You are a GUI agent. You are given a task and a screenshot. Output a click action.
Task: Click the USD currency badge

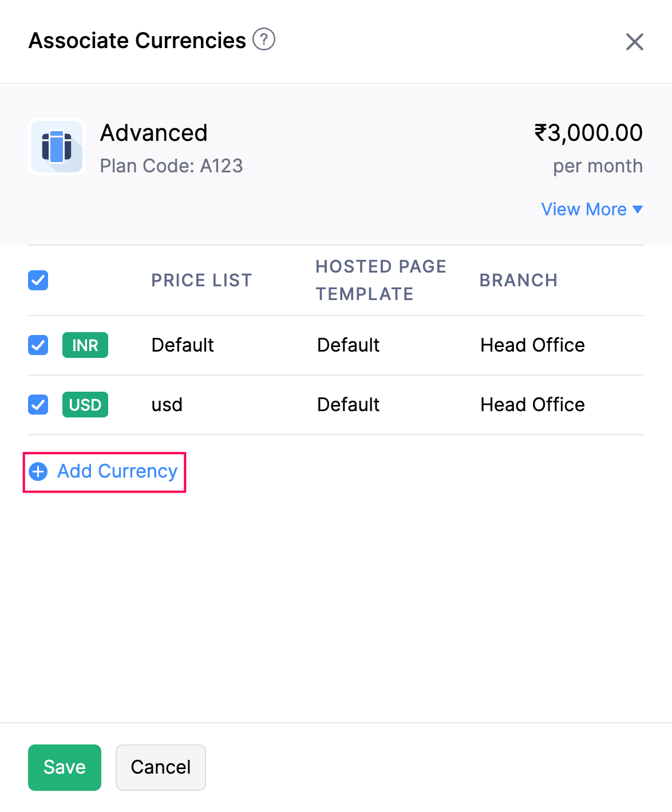[x=85, y=405]
